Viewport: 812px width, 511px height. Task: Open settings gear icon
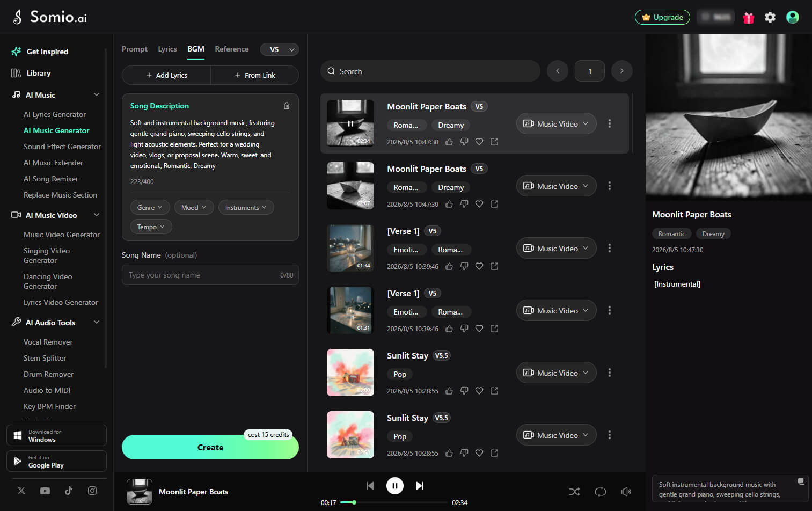770,17
